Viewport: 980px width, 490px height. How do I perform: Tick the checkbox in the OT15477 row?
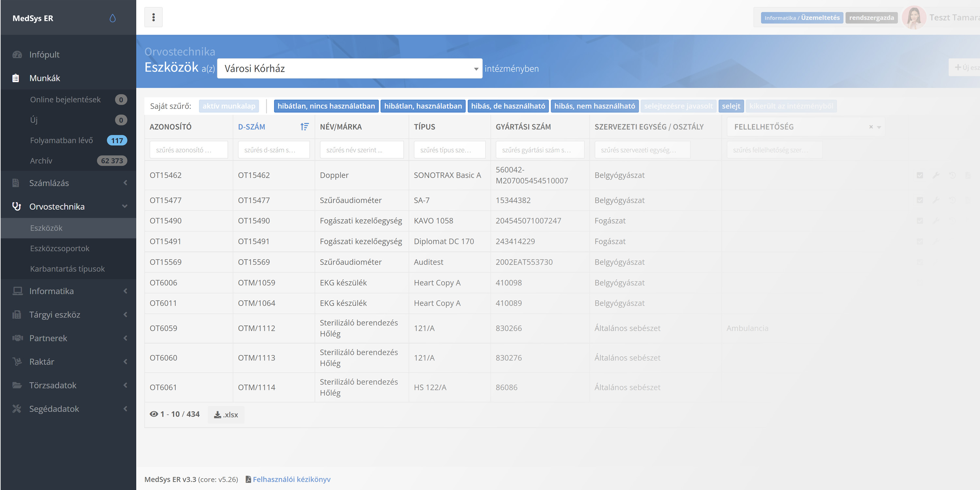pos(920,200)
